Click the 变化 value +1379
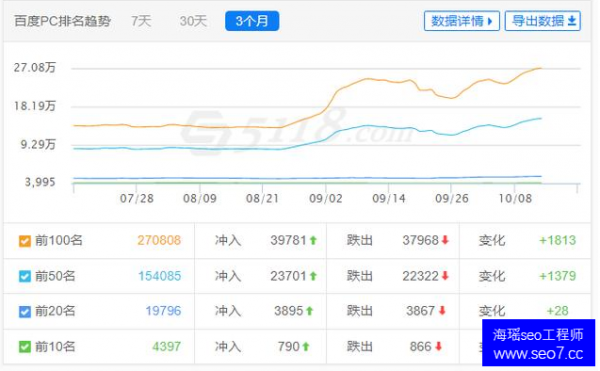This screenshot has width=600, height=371. tap(557, 276)
